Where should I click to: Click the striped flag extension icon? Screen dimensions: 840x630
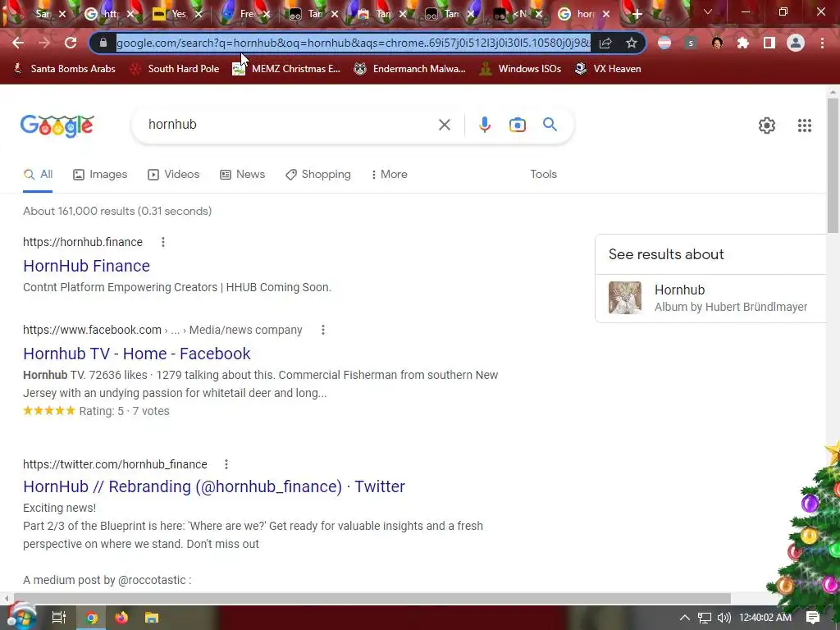click(x=664, y=43)
